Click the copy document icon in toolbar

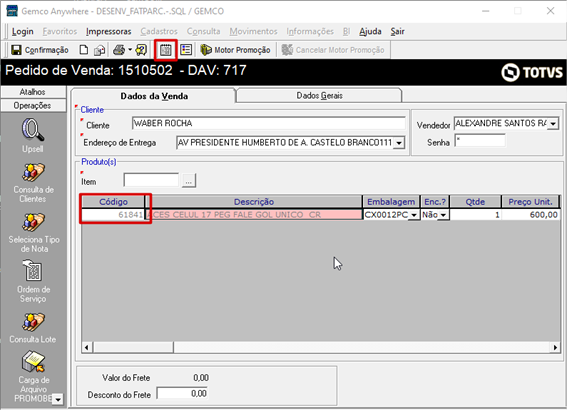[x=99, y=50]
